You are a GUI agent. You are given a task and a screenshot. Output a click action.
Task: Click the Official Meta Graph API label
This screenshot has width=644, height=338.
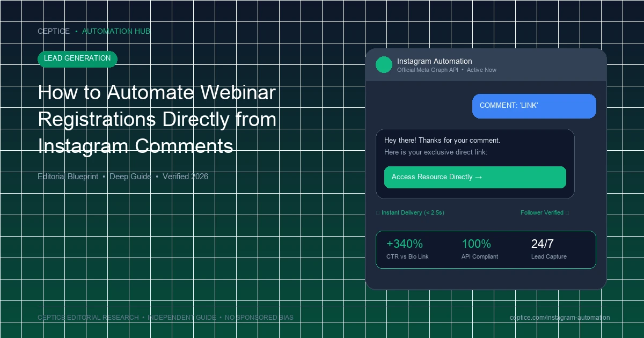[428, 70]
